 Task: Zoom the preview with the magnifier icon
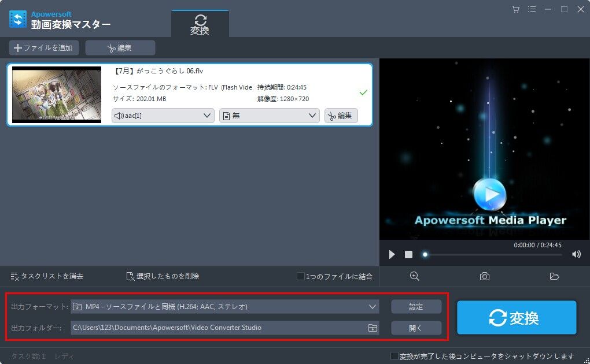tap(414, 276)
